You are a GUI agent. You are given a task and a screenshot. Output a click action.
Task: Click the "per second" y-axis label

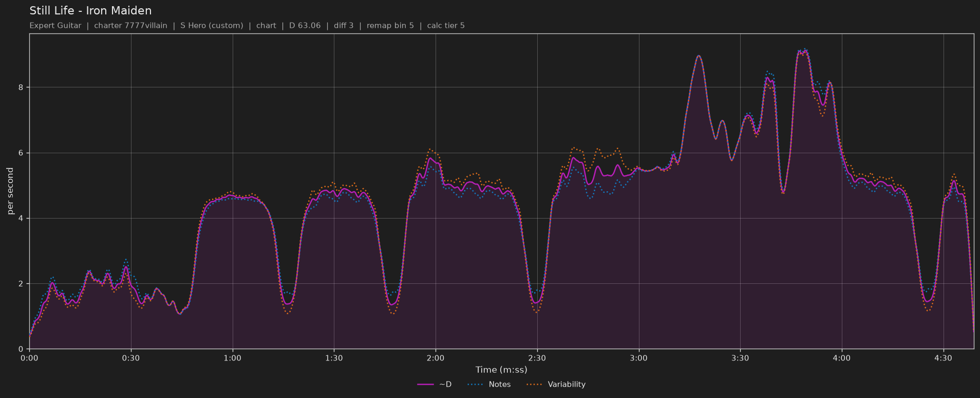tap(10, 191)
